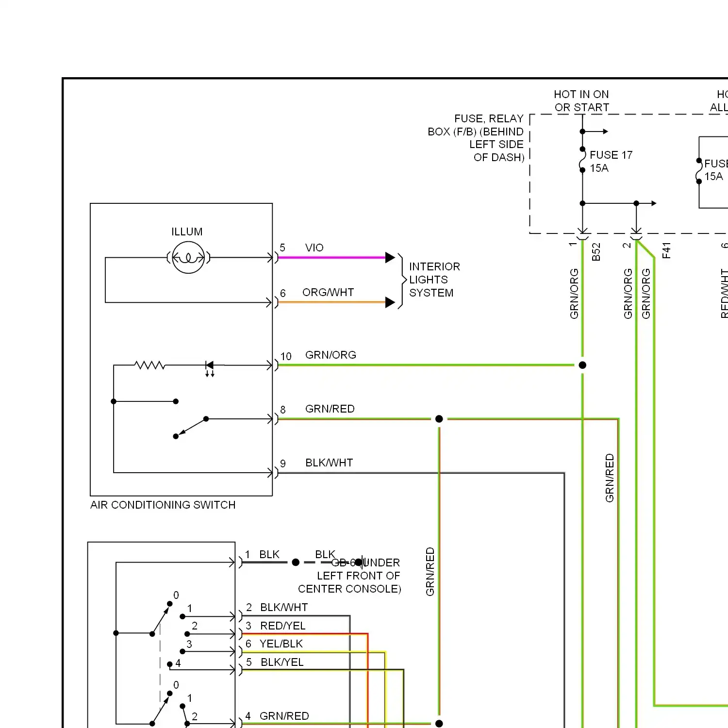Select the vertical 'GRN/RED' label left of center wire
Screen dimensions: 728x728
pos(430,572)
